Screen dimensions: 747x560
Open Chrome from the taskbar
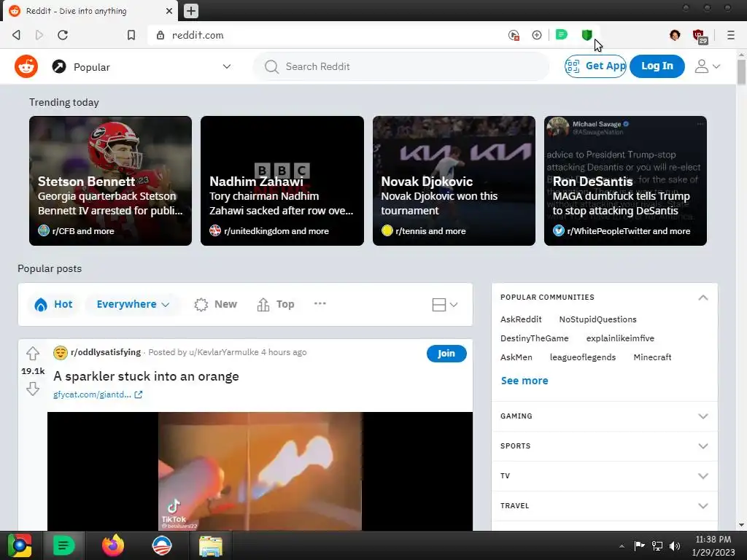(19, 545)
